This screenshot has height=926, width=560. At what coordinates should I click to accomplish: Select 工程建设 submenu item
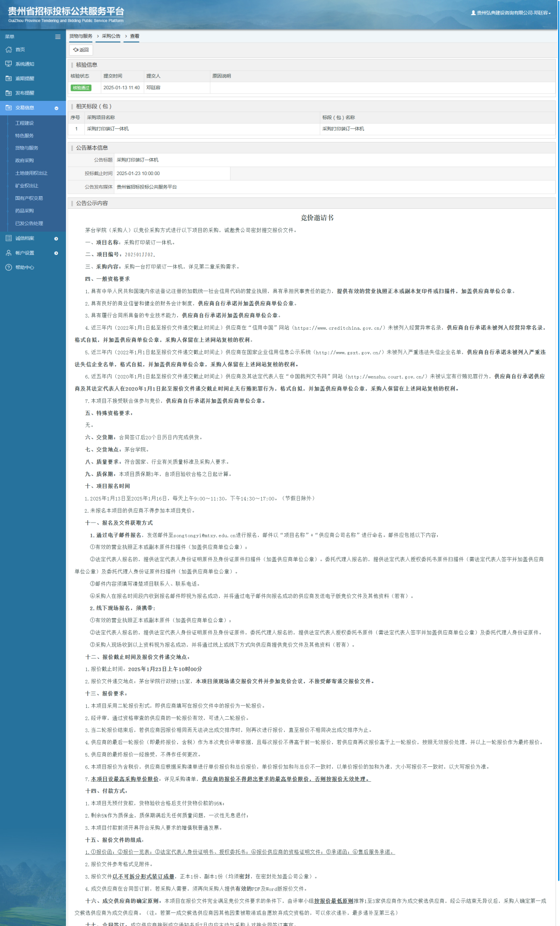point(24,123)
